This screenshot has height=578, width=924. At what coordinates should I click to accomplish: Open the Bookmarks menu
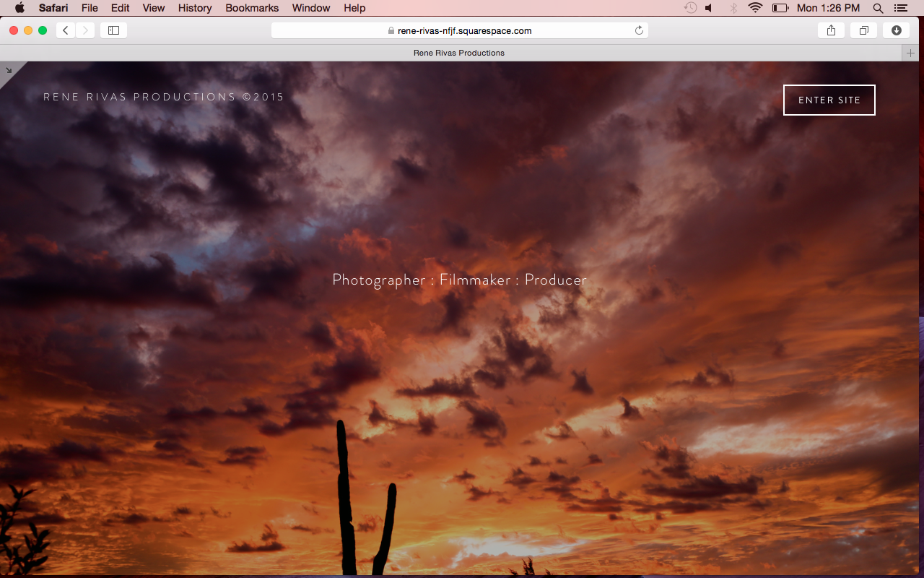pos(252,8)
